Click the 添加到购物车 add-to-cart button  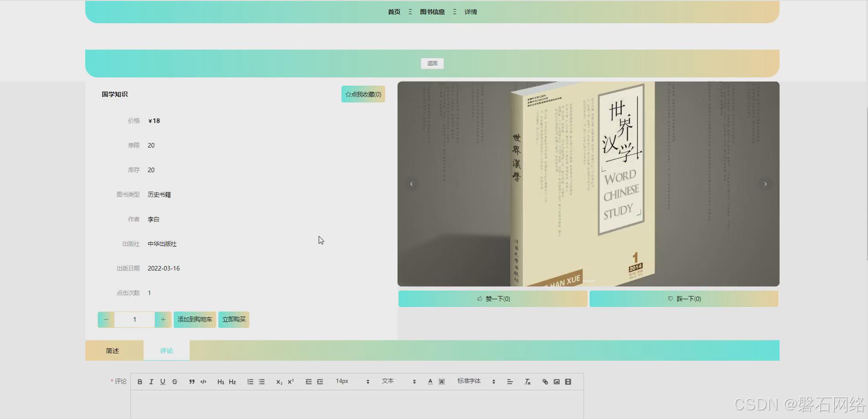195,319
